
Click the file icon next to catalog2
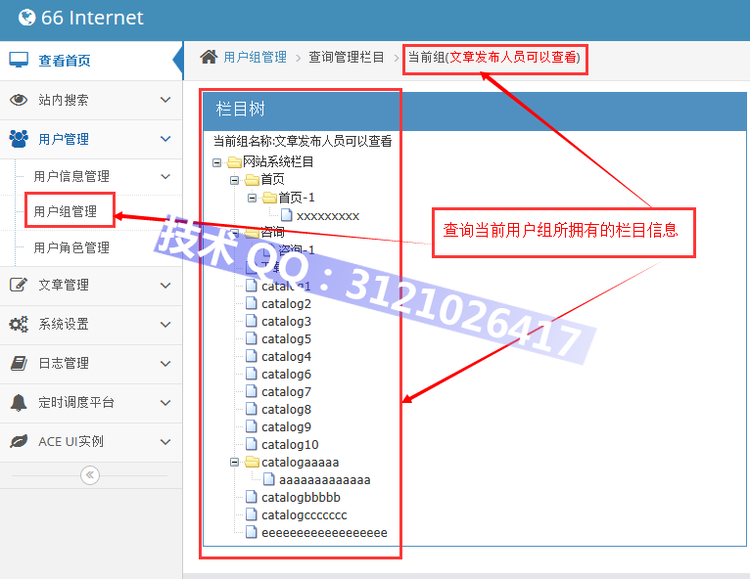point(251,303)
